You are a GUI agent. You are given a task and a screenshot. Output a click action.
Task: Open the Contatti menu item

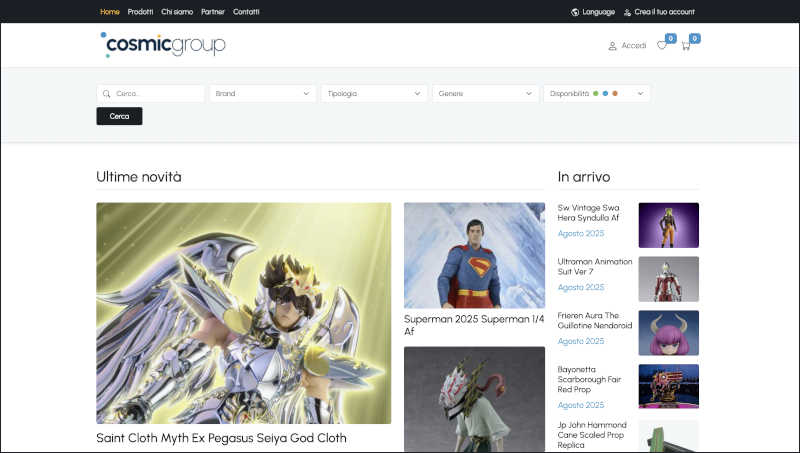(x=246, y=12)
